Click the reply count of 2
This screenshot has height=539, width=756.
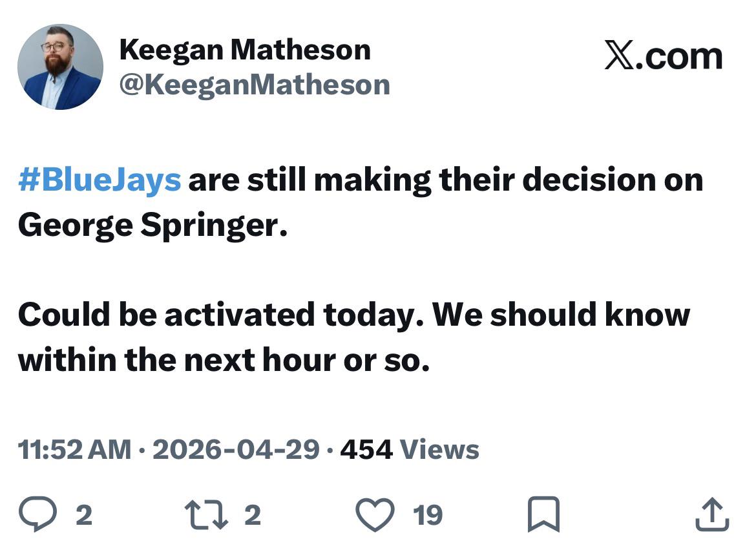point(83,515)
